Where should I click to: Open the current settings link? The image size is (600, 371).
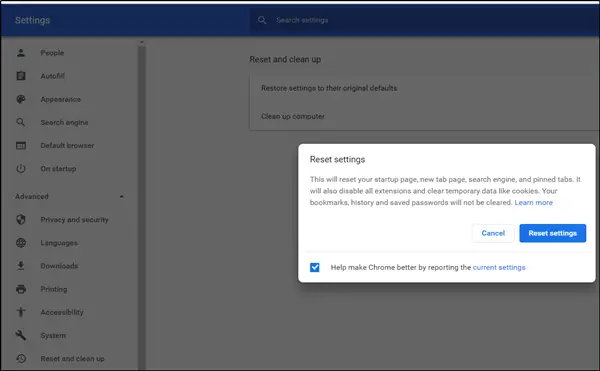coord(499,267)
